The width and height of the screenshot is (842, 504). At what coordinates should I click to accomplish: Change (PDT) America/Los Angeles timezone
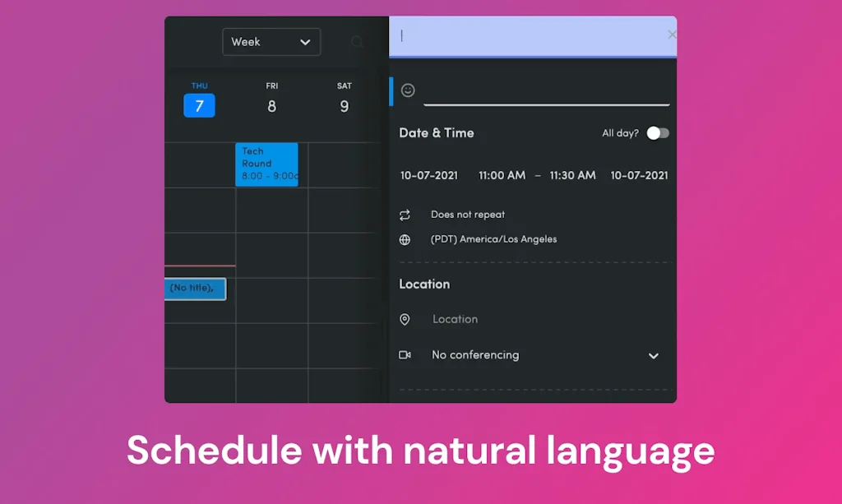(x=493, y=239)
